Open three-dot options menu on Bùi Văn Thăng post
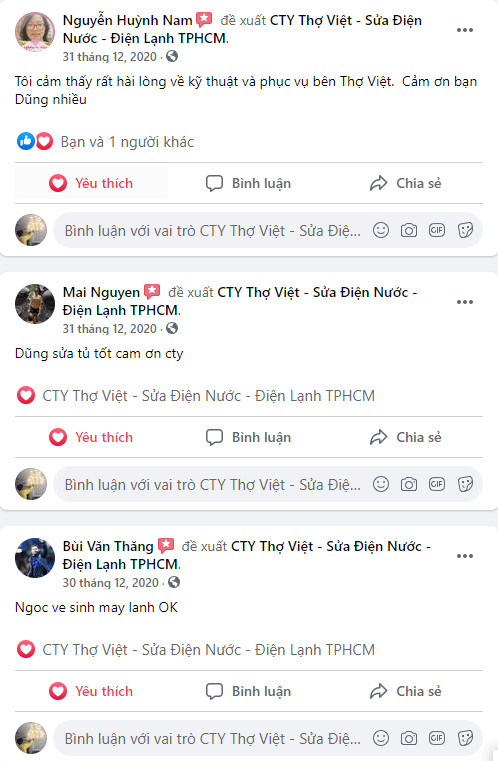498x761 pixels. (465, 556)
